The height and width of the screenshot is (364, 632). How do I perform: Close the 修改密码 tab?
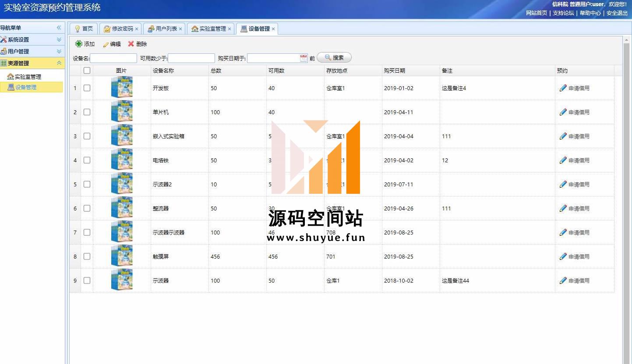(x=137, y=29)
